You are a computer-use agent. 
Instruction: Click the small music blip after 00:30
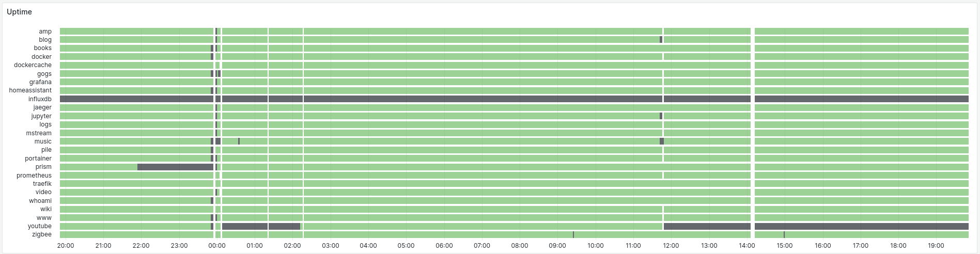point(239,141)
